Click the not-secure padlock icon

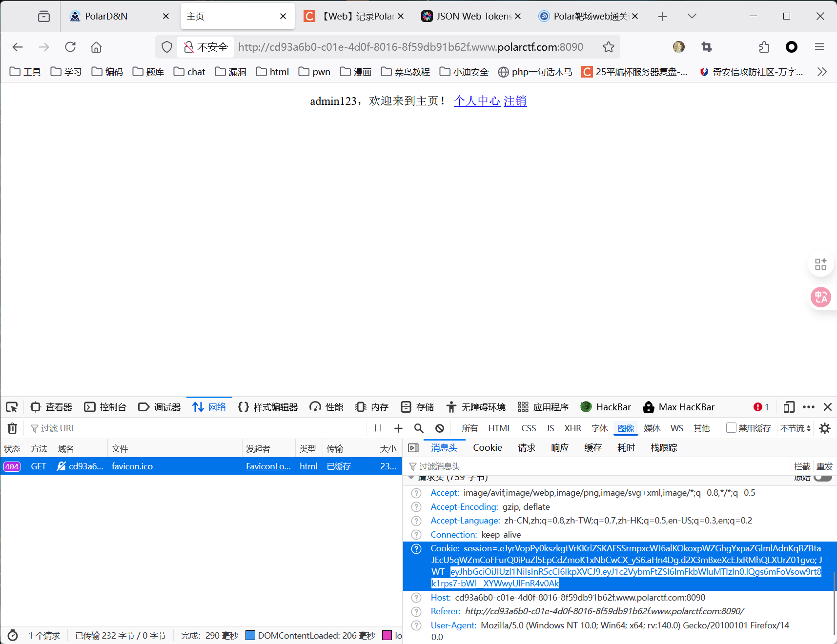coord(189,47)
